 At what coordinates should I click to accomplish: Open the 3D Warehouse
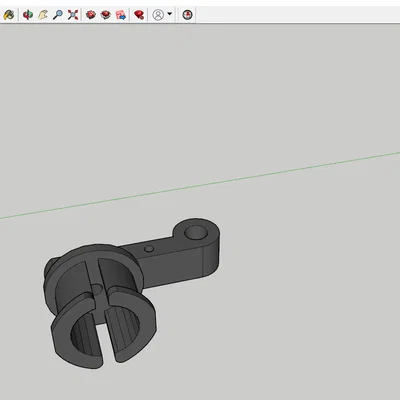(91, 15)
